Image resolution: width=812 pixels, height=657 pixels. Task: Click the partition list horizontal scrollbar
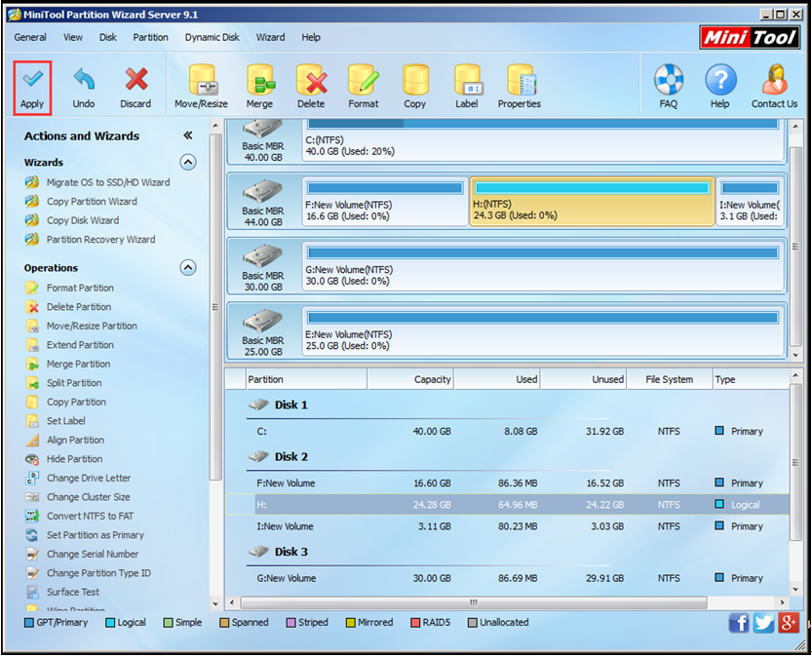pos(474,603)
